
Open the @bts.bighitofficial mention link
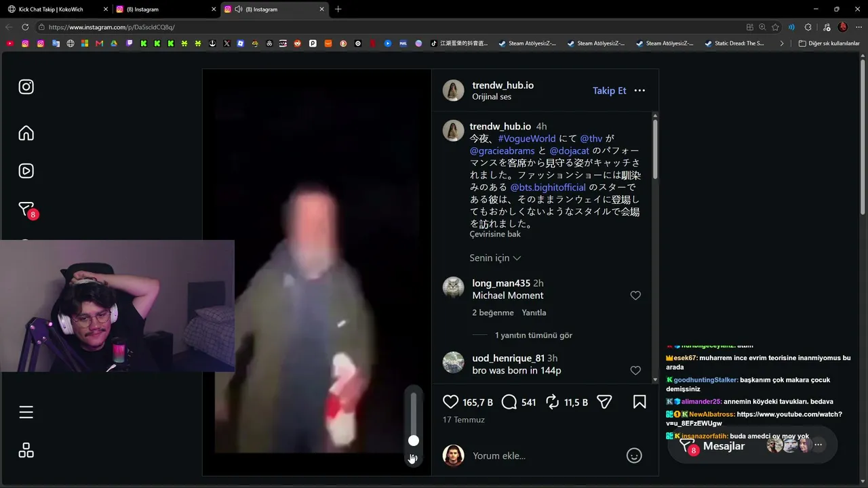pyautogui.click(x=548, y=187)
